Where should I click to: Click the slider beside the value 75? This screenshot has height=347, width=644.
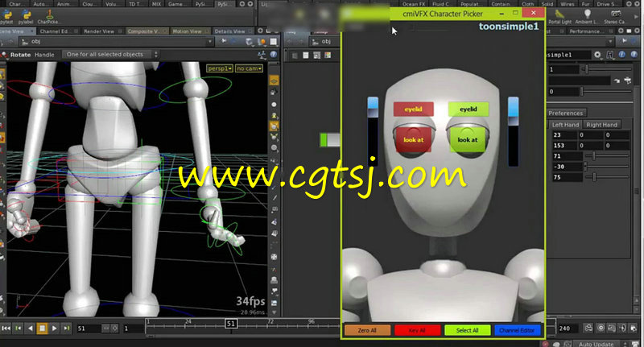606,177
